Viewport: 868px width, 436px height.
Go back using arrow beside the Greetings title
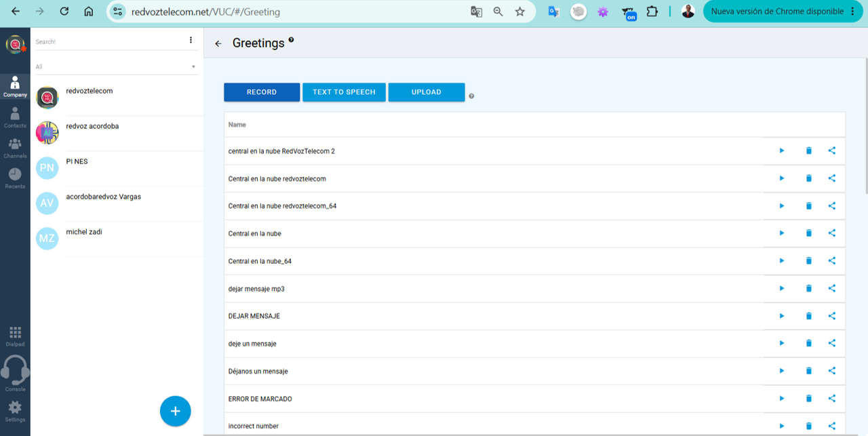(218, 43)
